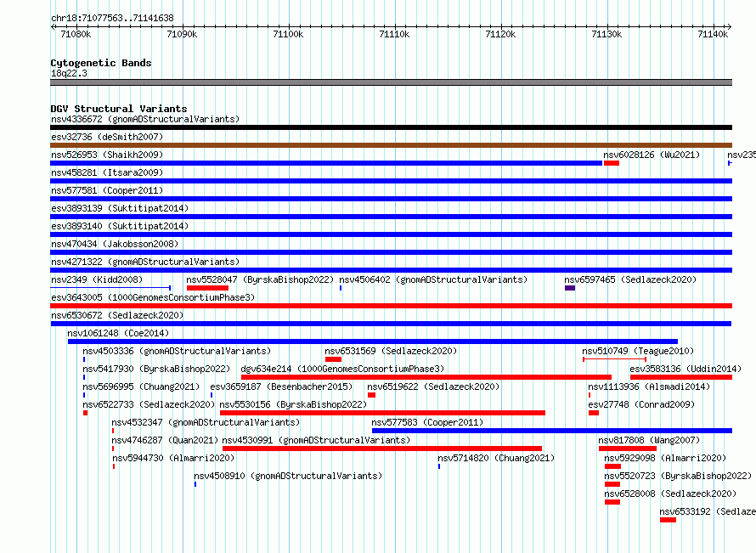
Task: Click the nsv5944730 (Almarri2020) label
Action: click(172, 458)
